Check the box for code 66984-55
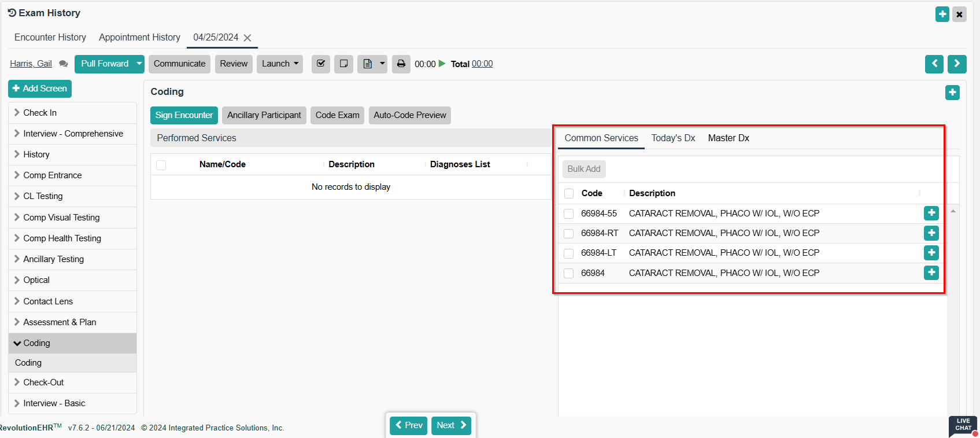 click(x=569, y=214)
